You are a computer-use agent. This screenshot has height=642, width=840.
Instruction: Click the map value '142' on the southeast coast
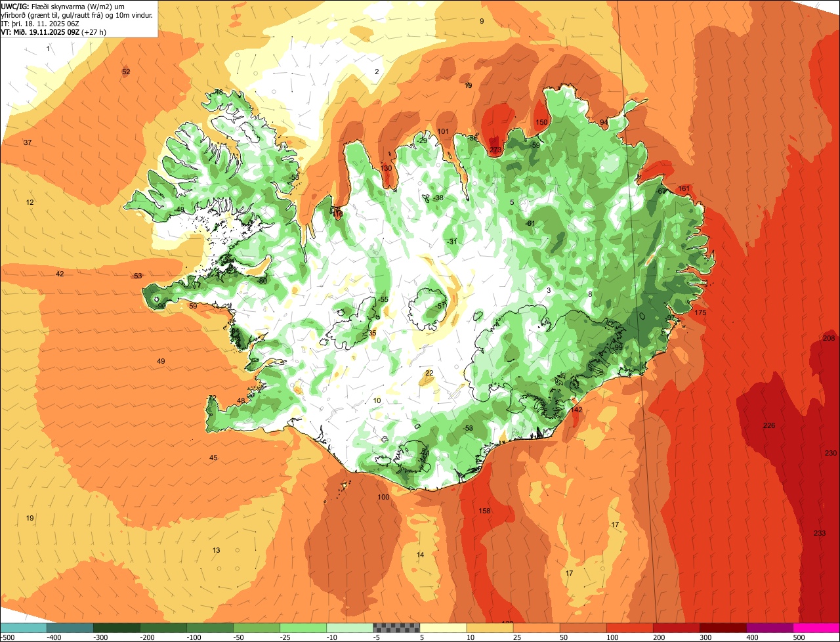click(576, 410)
